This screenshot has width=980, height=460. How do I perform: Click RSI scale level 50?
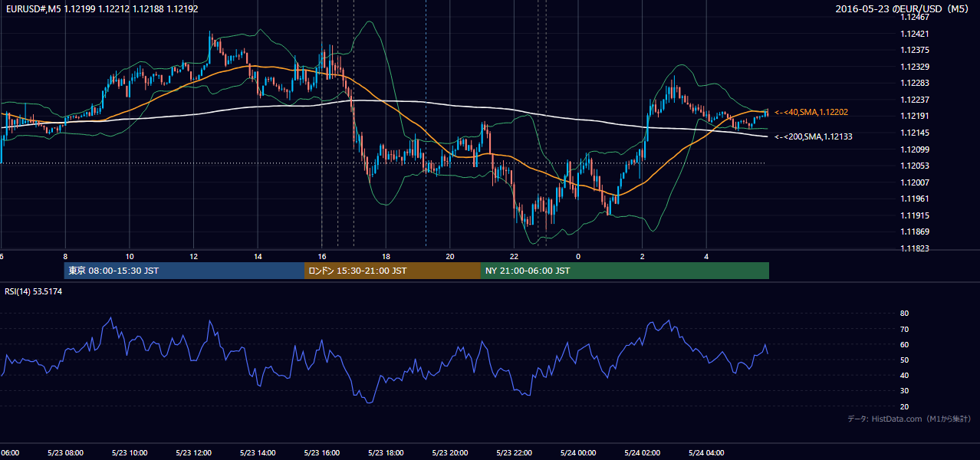pos(904,360)
